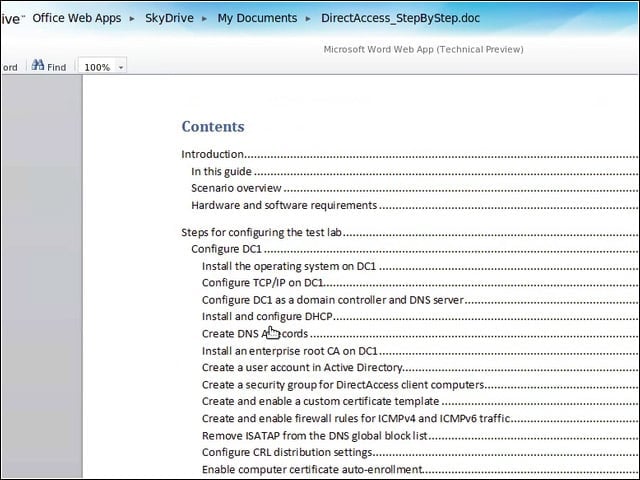The height and width of the screenshot is (480, 640).
Task: Open the Configure DC1 entry
Action: point(226,249)
